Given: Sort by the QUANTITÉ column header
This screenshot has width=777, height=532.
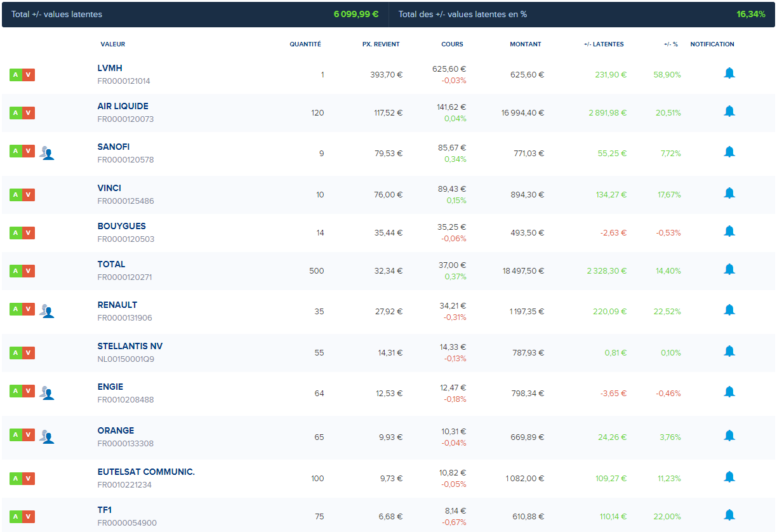Looking at the screenshot, I should (x=305, y=44).
